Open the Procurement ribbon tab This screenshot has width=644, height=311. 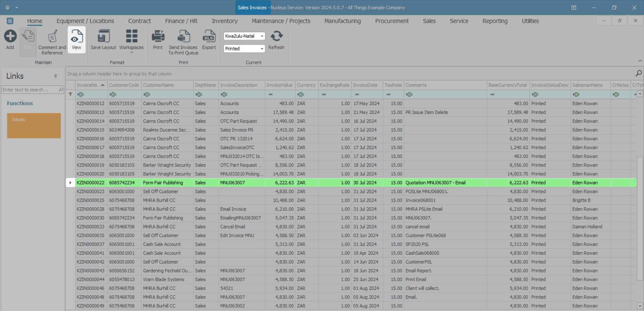(392, 21)
